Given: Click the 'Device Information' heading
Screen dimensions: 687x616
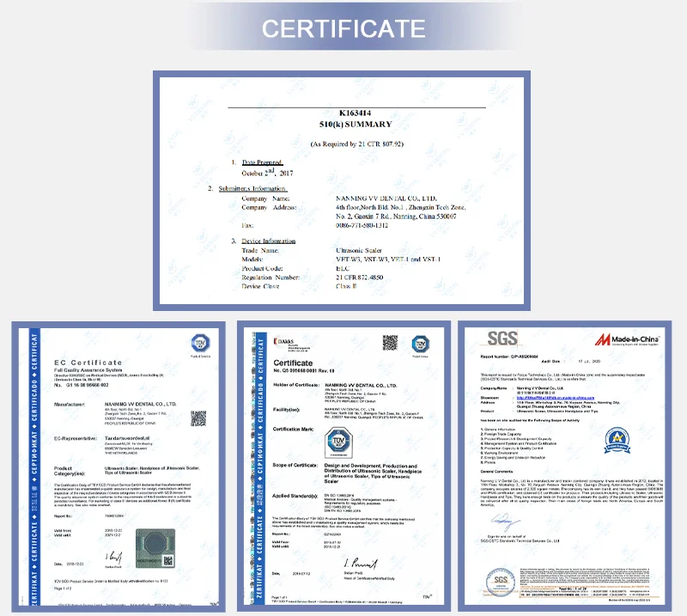Looking at the screenshot, I should (269, 241).
